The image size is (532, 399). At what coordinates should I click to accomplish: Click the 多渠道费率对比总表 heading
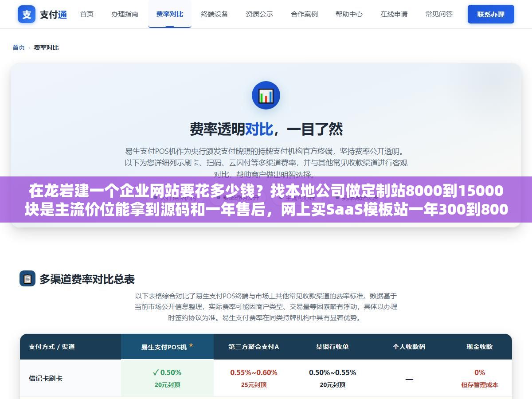click(87, 279)
